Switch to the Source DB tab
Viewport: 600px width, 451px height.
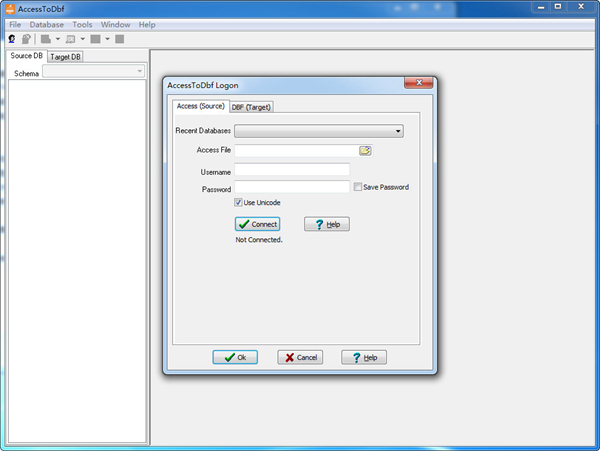26,56
